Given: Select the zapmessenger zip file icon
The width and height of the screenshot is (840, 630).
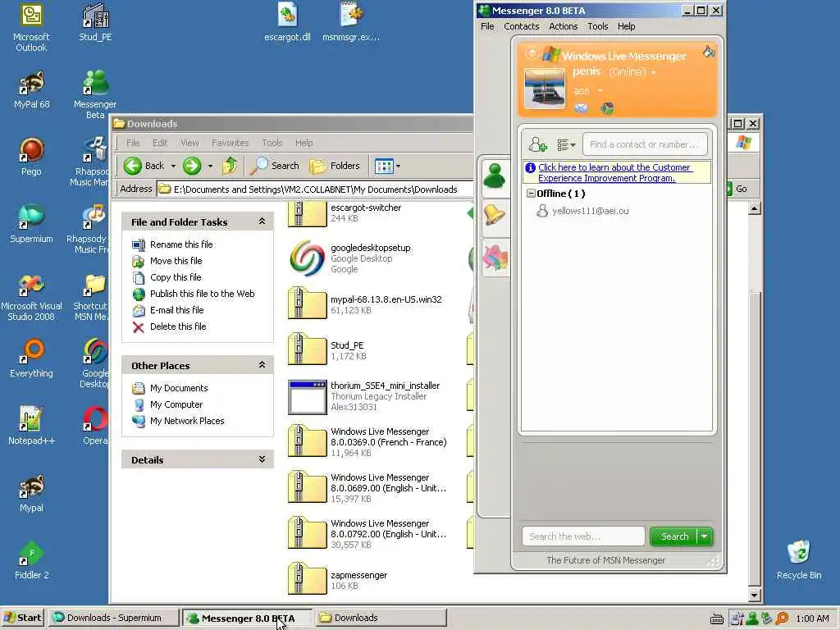Looking at the screenshot, I should (307, 579).
